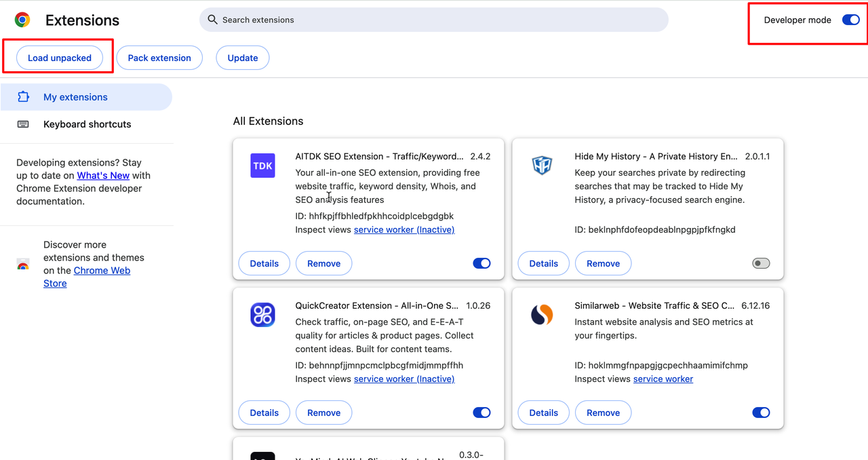Viewport: 868px width, 460px height.
Task: Click the QuickCreator Extension icon
Action: click(262, 315)
